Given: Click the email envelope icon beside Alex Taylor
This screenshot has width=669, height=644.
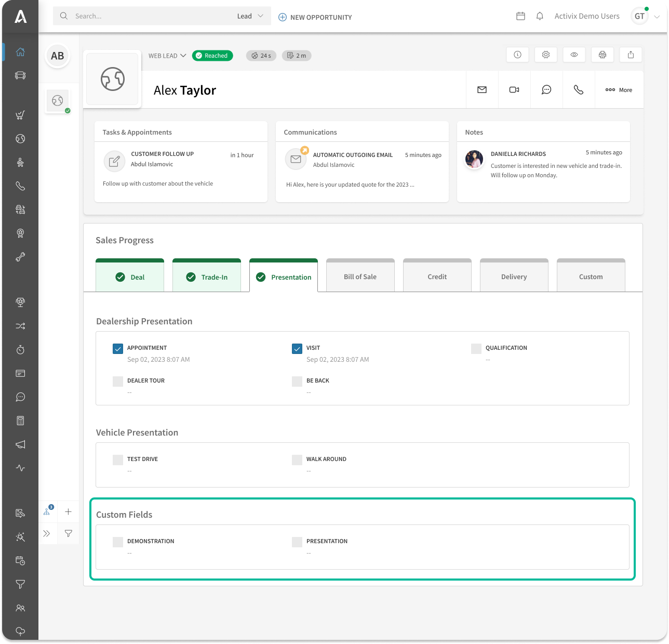Looking at the screenshot, I should point(482,90).
